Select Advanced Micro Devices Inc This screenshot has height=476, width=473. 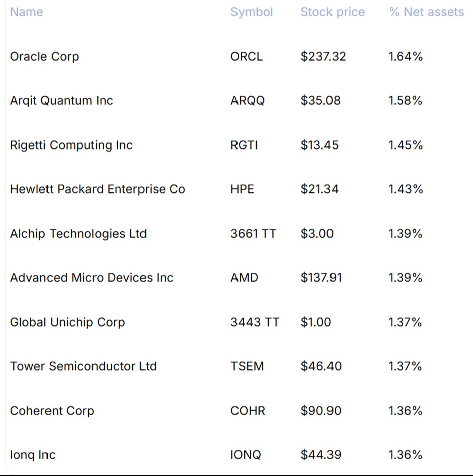pyautogui.click(x=91, y=278)
